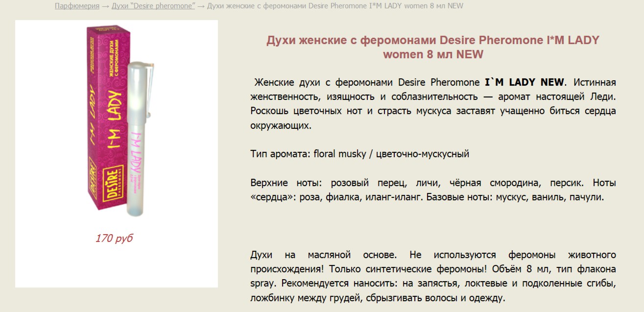644x312 pixels.
Task: Click the bold I`M LADY NEW text
Action: tap(525, 82)
